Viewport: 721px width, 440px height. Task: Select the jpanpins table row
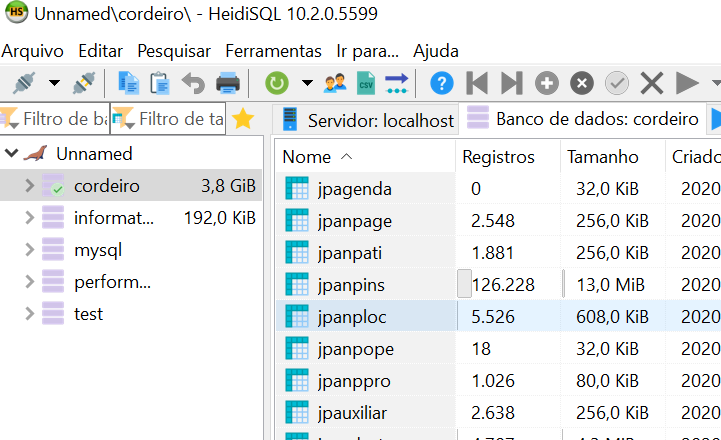(x=498, y=285)
